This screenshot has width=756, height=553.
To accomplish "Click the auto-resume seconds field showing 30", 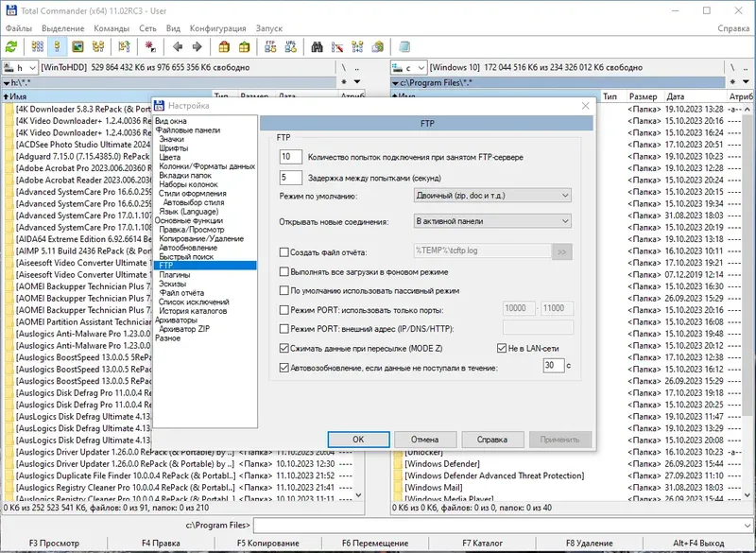I will click(554, 365).
